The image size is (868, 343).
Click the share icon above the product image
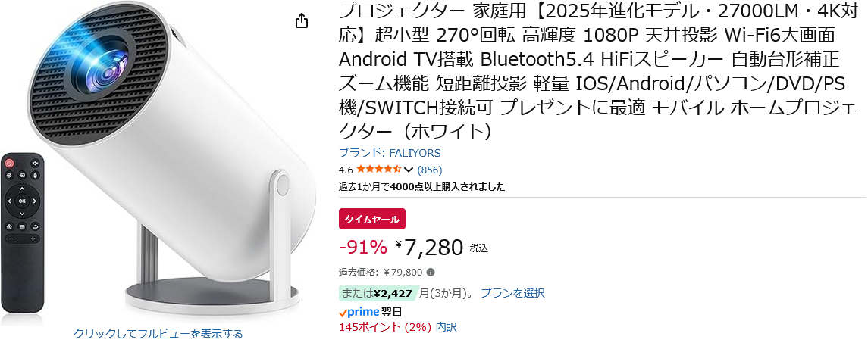point(302,20)
